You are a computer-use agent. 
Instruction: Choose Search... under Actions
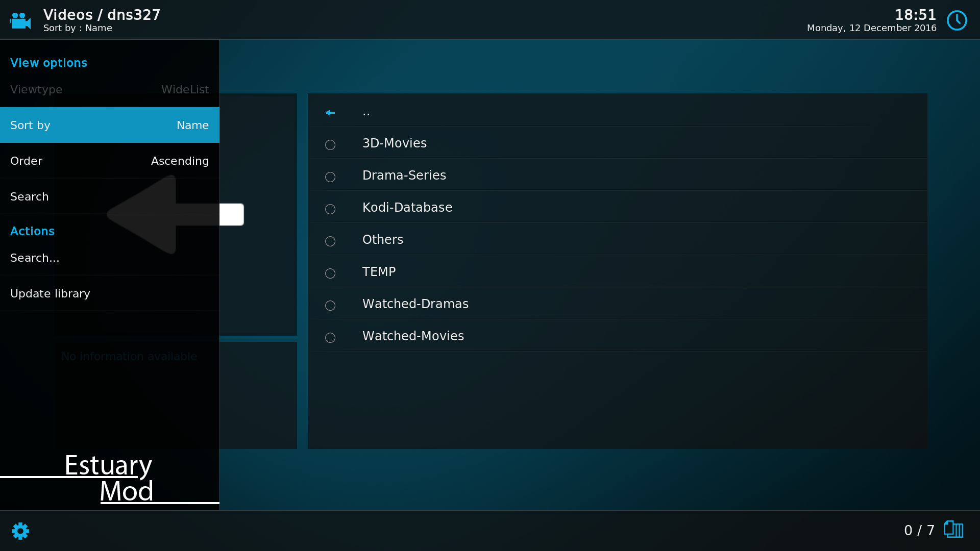(x=110, y=258)
